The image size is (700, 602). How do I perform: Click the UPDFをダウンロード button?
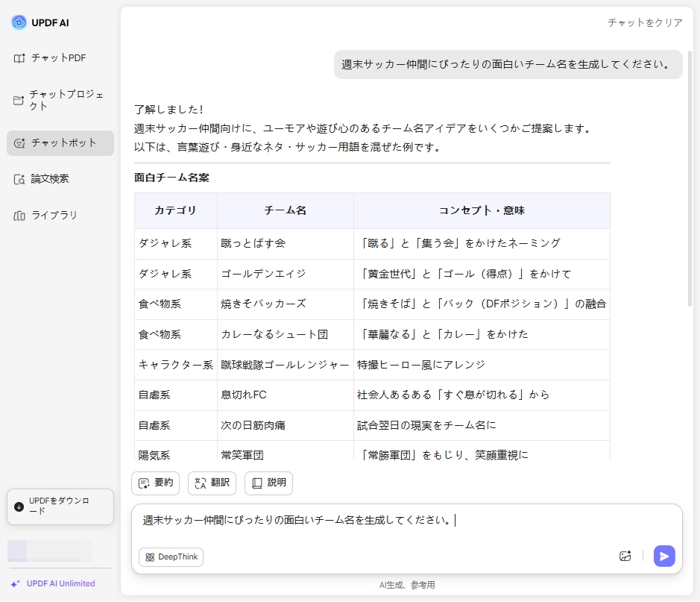coord(60,507)
